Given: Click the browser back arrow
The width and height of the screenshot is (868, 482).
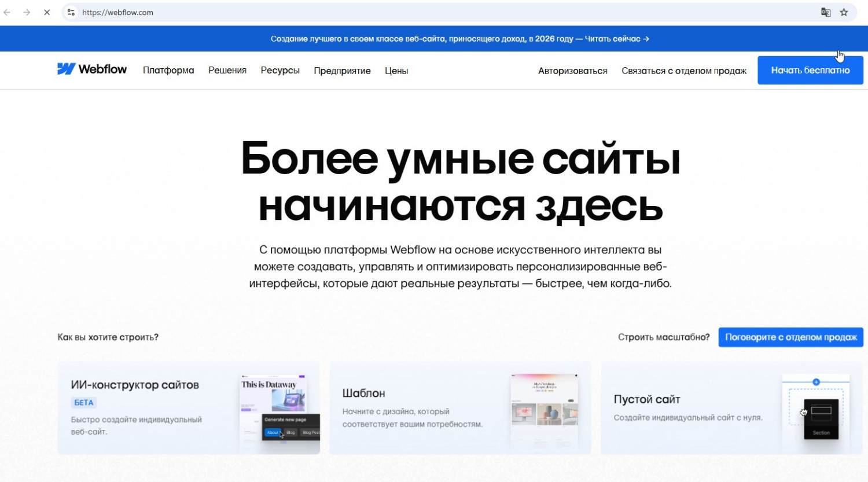Looking at the screenshot, I should (8, 12).
